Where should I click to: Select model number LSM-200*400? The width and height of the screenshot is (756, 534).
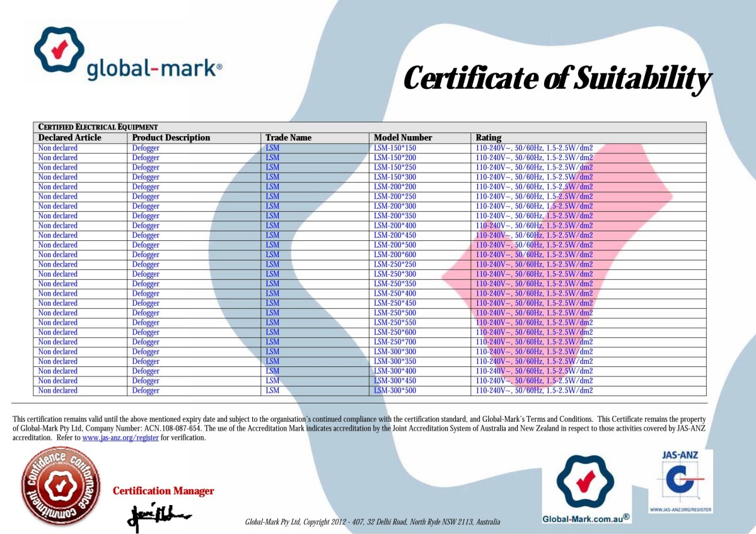point(395,226)
